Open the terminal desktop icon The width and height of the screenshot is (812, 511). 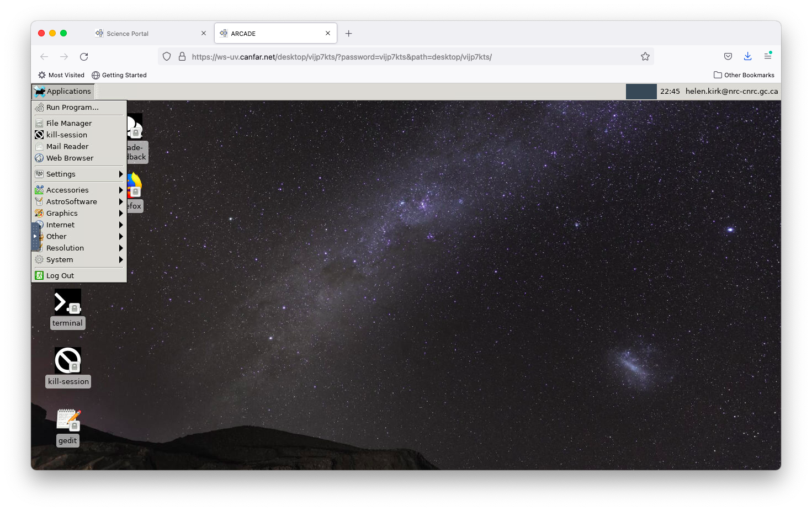click(x=68, y=302)
